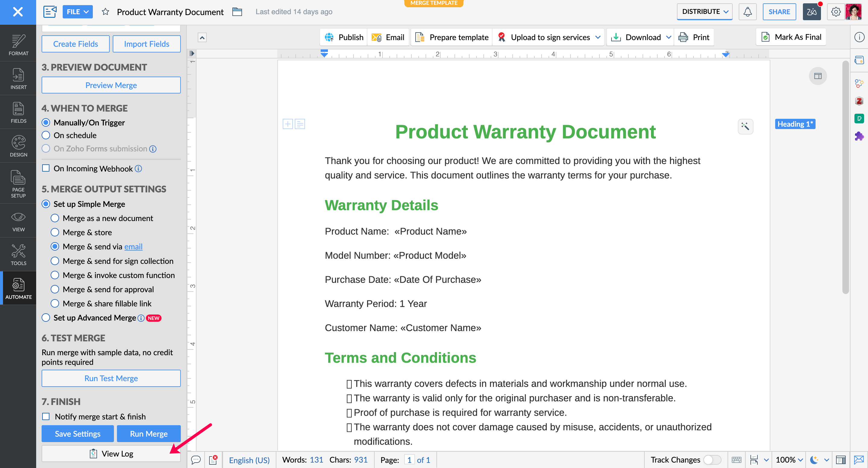Enable Track Changes toggle
This screenshot has width=868, height=468.
(712, 460)
